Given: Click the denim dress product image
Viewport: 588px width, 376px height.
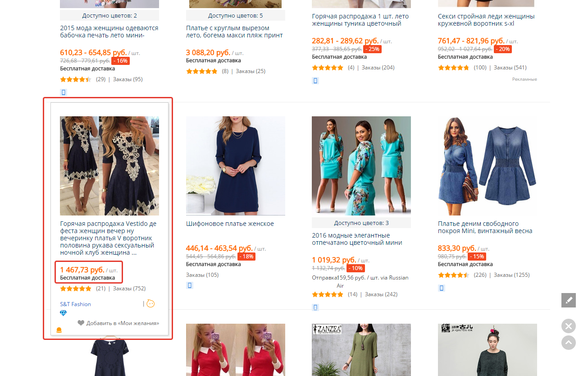Looking at the screenshot, I should pyautogui.click(x=488, y=165).
